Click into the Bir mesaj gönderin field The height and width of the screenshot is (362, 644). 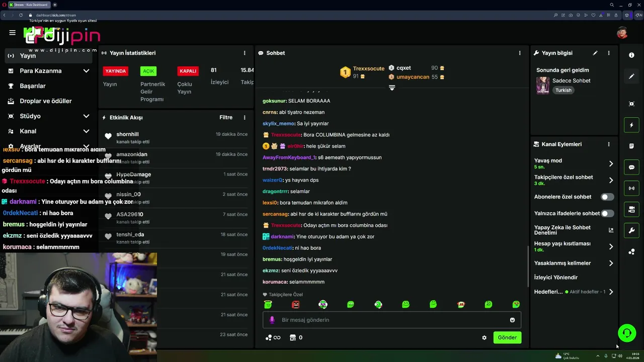tap(392, 320)
